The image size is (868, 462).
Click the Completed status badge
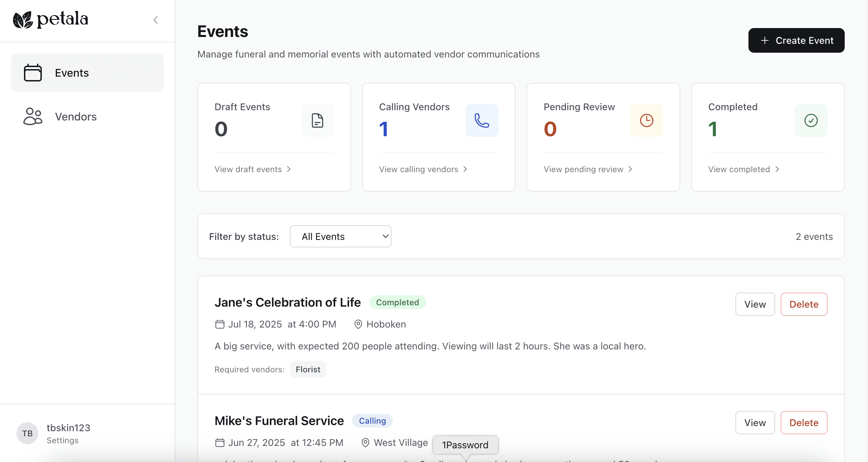pos(397,302)
